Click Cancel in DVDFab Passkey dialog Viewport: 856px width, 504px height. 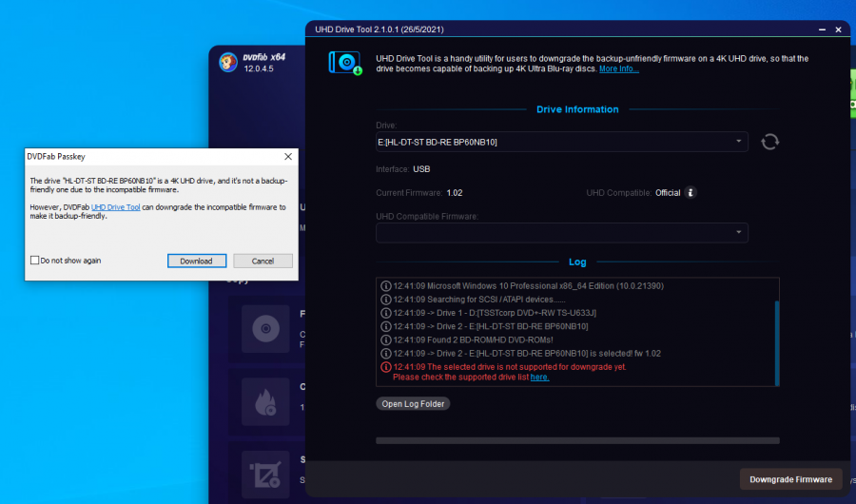click(263, 261)
